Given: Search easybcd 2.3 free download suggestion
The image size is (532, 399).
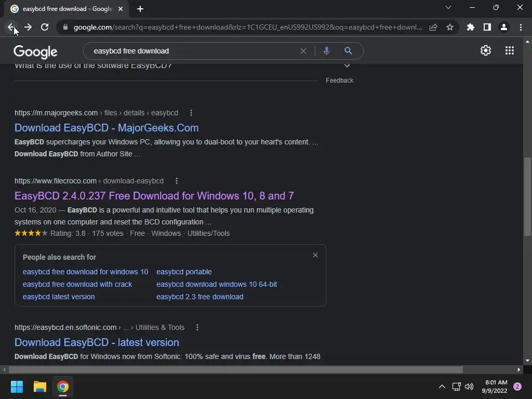Looking at the screenshot, I should tap(200, 297).
